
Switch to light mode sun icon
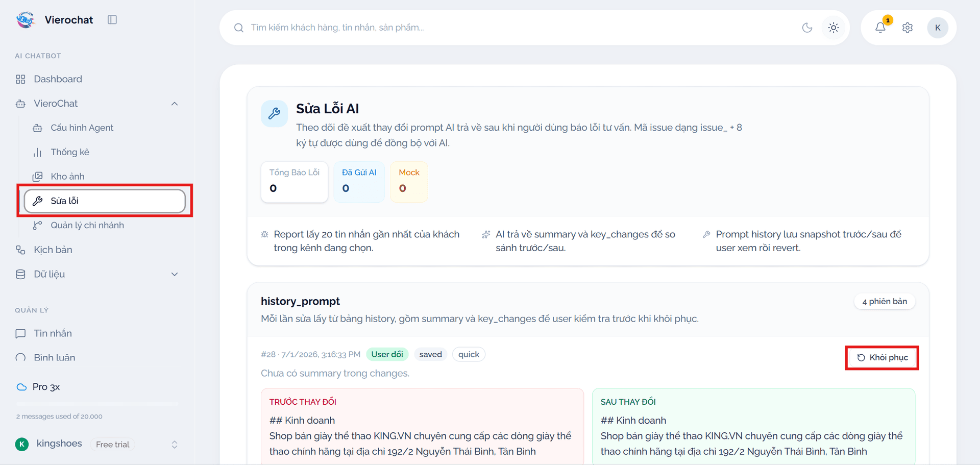click(834, 28)
